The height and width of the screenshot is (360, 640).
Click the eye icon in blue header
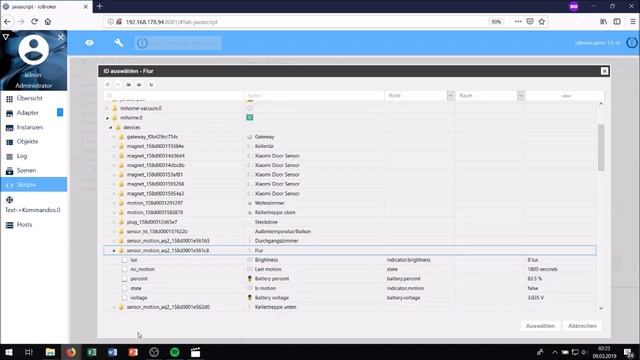89,43
